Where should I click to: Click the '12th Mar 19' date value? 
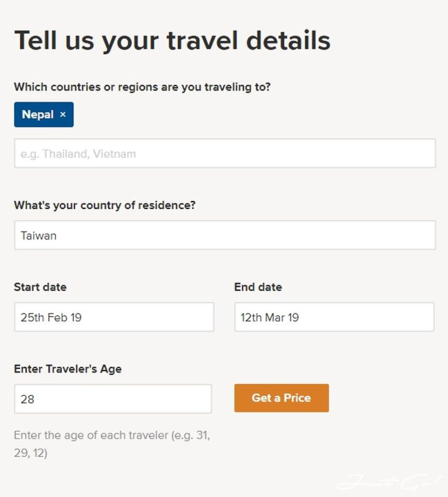click(269, 317)
